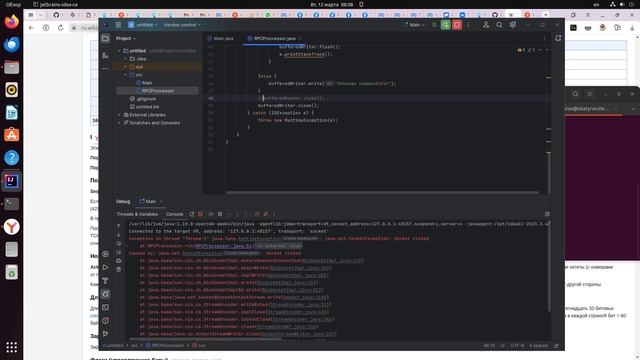The height and width of the screenshot is (360, 640).
Task: Click the Project tool window folder icon
Action: coord(105,38)
